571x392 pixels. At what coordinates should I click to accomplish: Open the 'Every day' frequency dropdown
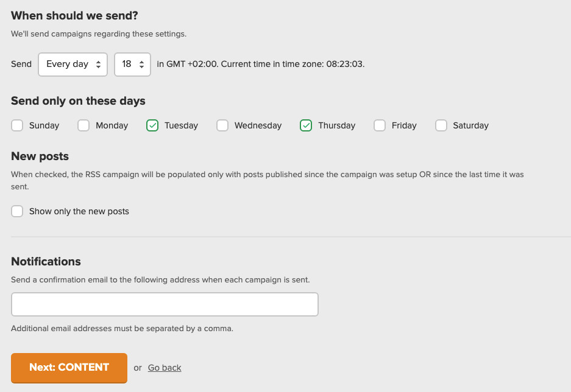(69, 64)
